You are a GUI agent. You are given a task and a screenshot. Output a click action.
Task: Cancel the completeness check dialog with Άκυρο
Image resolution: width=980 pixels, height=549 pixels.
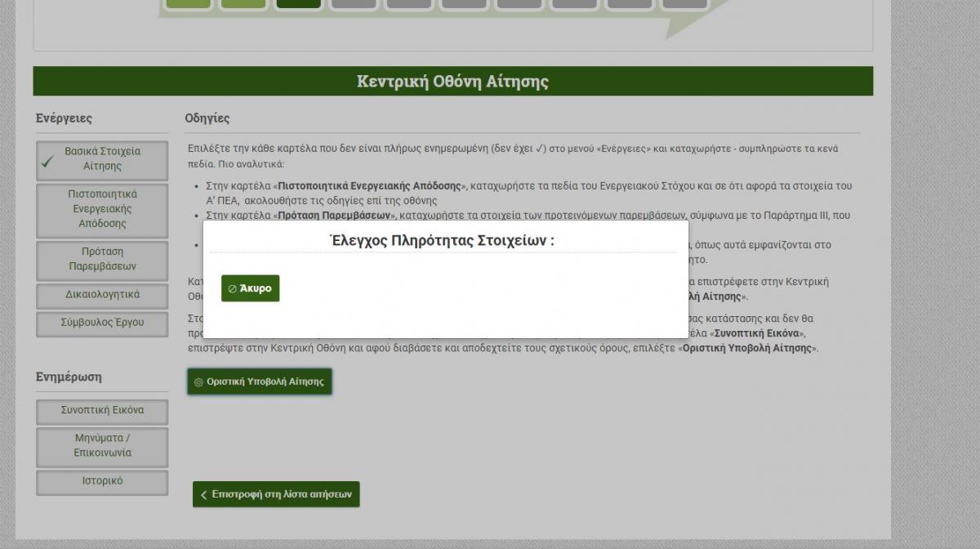(250, 288)
